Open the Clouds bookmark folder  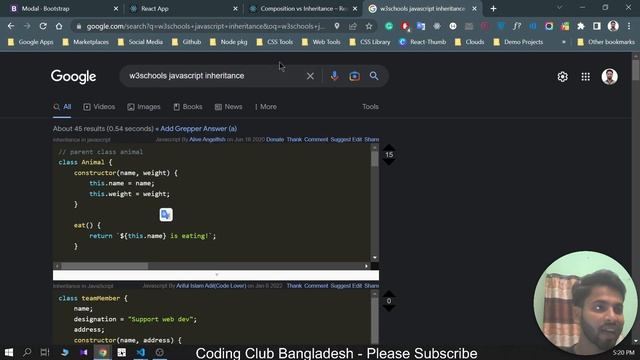point(469,42)
